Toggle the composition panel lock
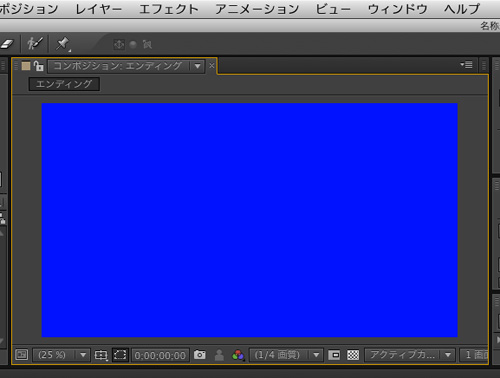This screenshot has height=378, width=500. [x=39, y=66]
